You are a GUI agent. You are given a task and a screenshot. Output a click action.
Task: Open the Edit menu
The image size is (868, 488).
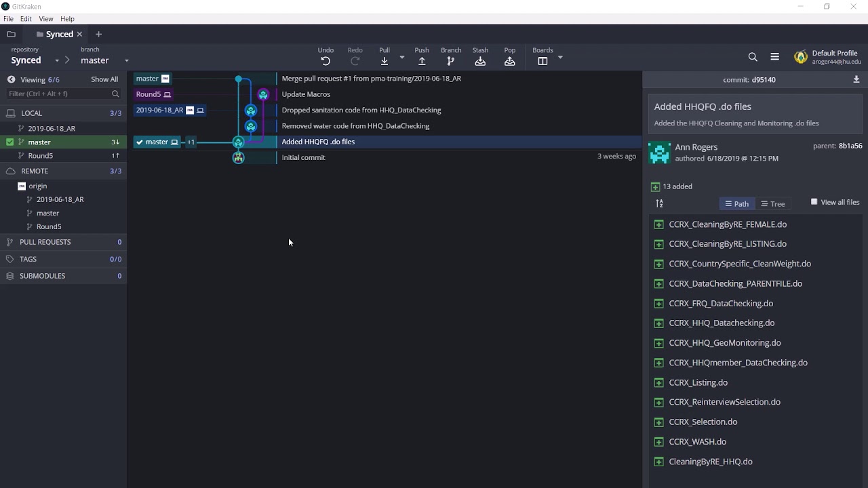(x=26, y=19)
